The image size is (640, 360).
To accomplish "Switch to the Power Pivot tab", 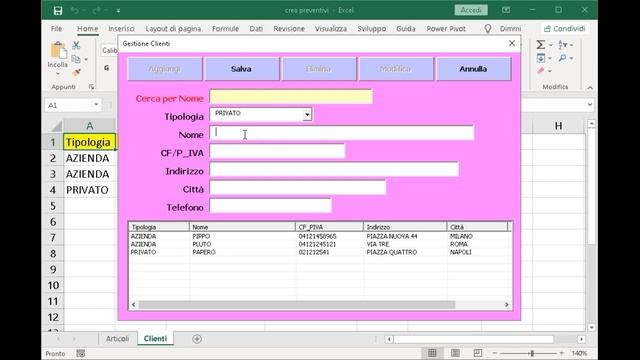I will click(x=446, y=29).
